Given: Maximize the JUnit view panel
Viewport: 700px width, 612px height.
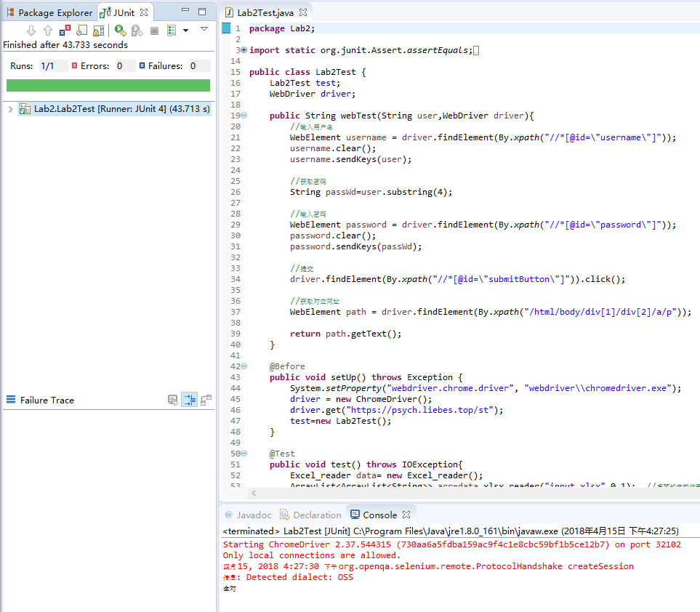Looking at the screenshot, I should click(x=202, y=12).
